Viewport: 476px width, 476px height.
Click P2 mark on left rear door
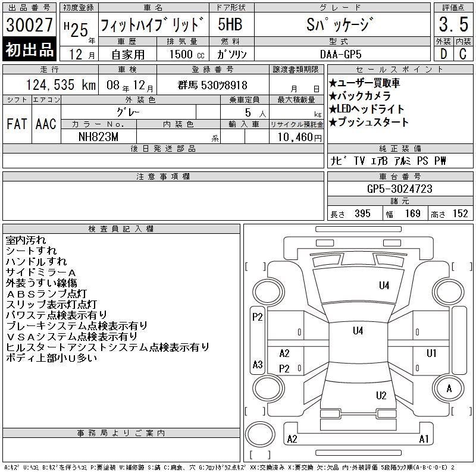pyautogui.click(x=284, y=368)
